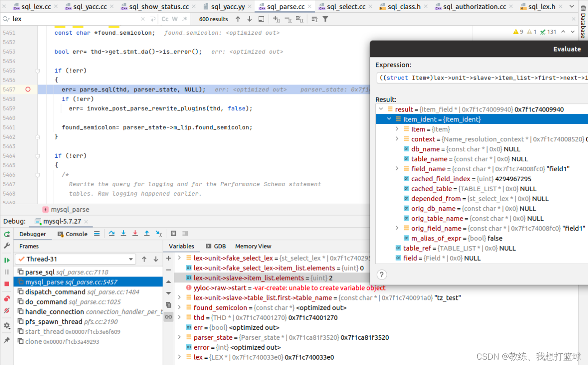Open search filter funnel icon

[325, 19]
